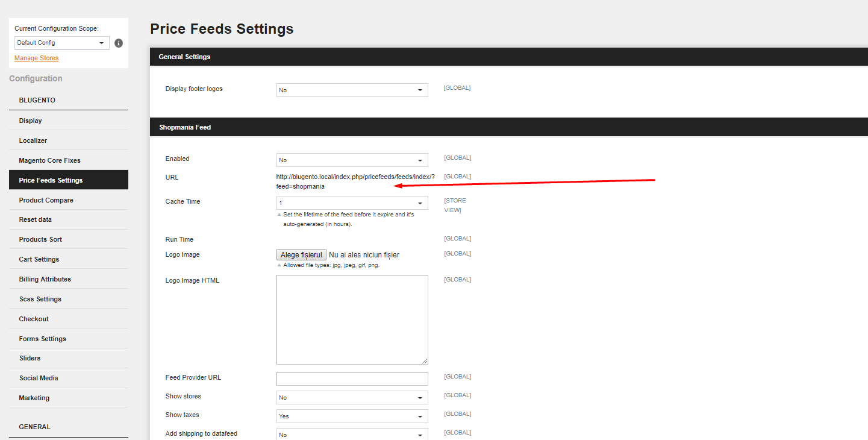Click into the Logo Image HTML textarea

point(352,319)
